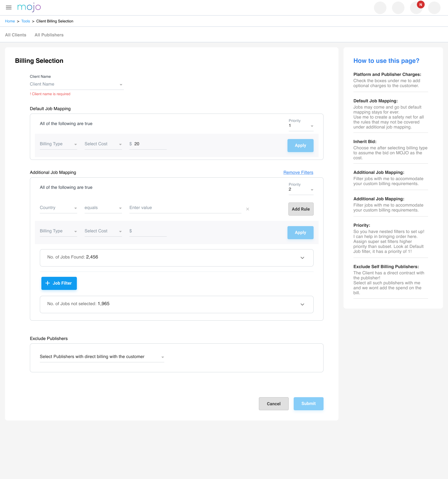
Task: Click the Enter value input field
Action: coord(185,208)
